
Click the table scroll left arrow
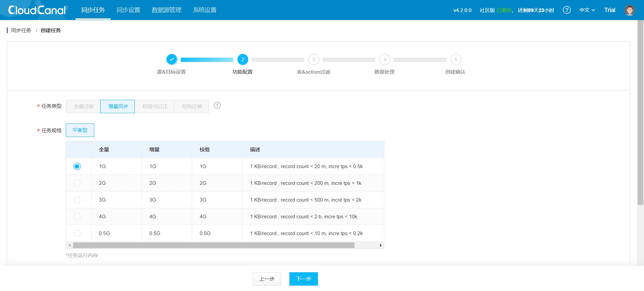69,245
